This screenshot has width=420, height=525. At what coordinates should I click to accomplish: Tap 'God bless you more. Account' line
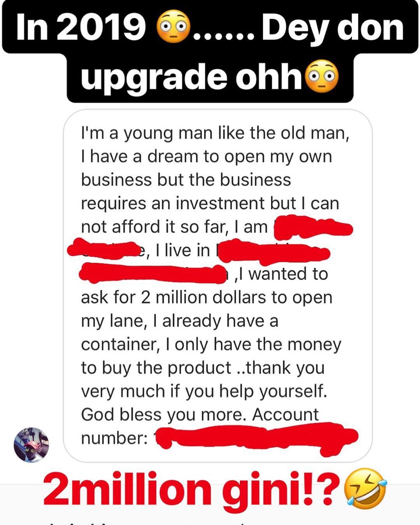point(200,415)
